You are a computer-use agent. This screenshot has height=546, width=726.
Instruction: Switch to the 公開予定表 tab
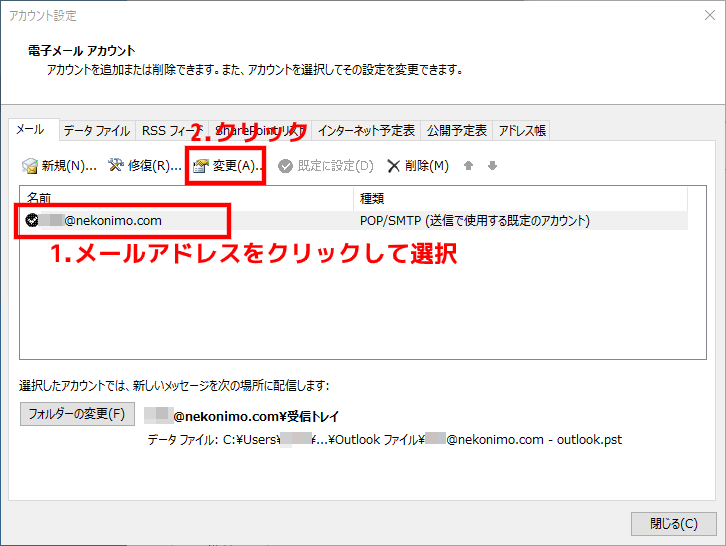click(457, 131)
